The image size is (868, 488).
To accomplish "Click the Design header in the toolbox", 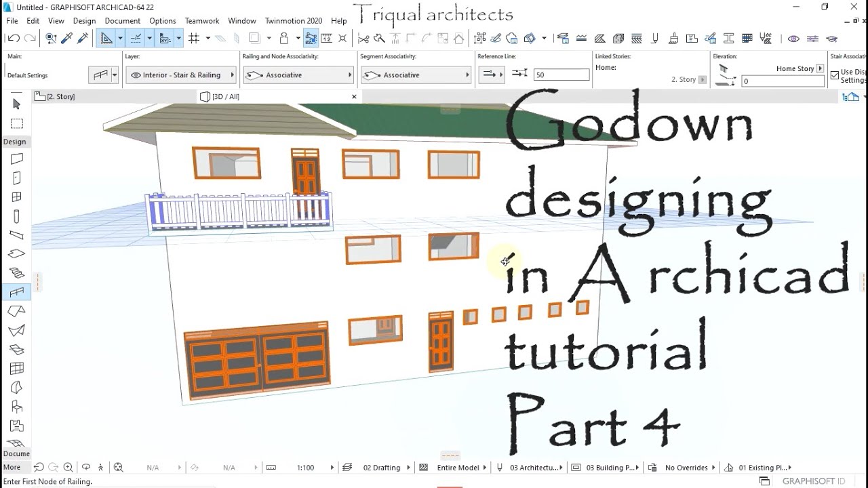I will (15, 142).
